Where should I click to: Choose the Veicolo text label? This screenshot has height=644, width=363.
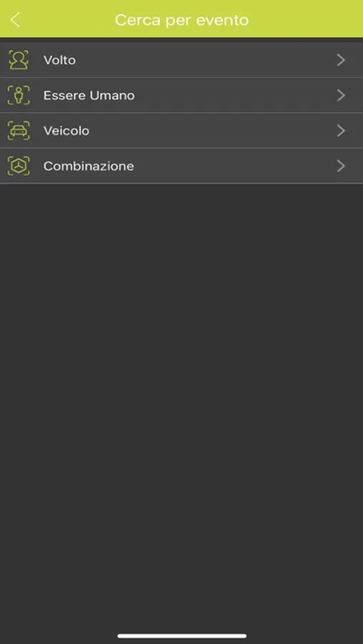click(66, 131)
